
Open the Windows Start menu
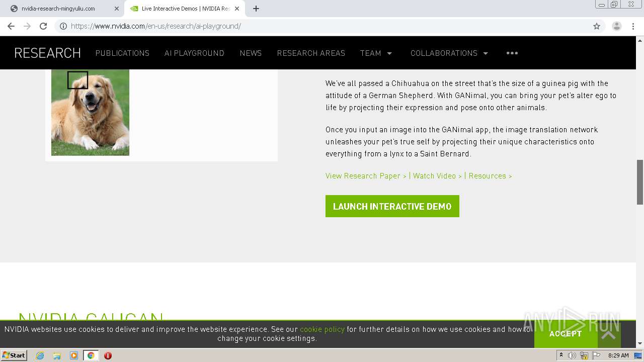pos(14,355)
